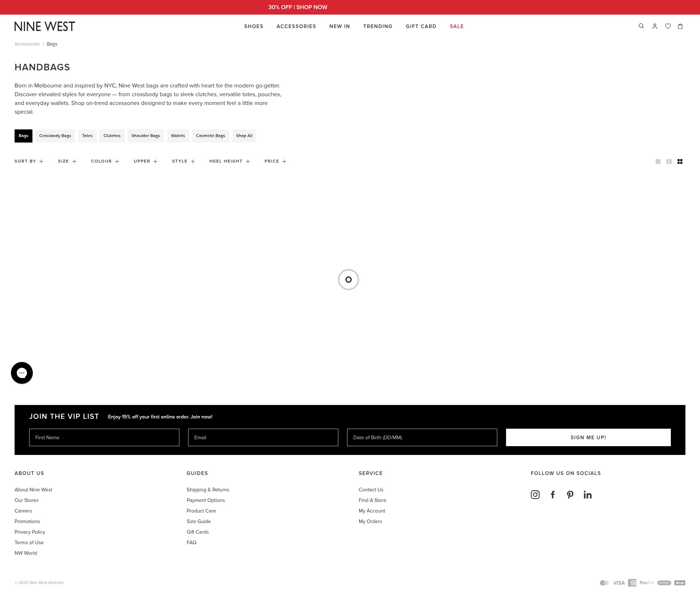Open Privacy Policy link
Screen dimensions: 700x600
[x=30, y=532]
